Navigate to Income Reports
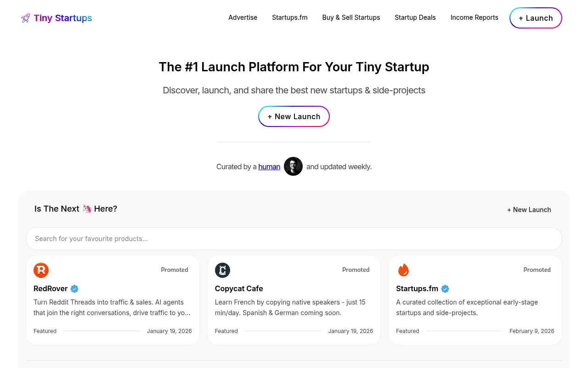 point(474,17)
